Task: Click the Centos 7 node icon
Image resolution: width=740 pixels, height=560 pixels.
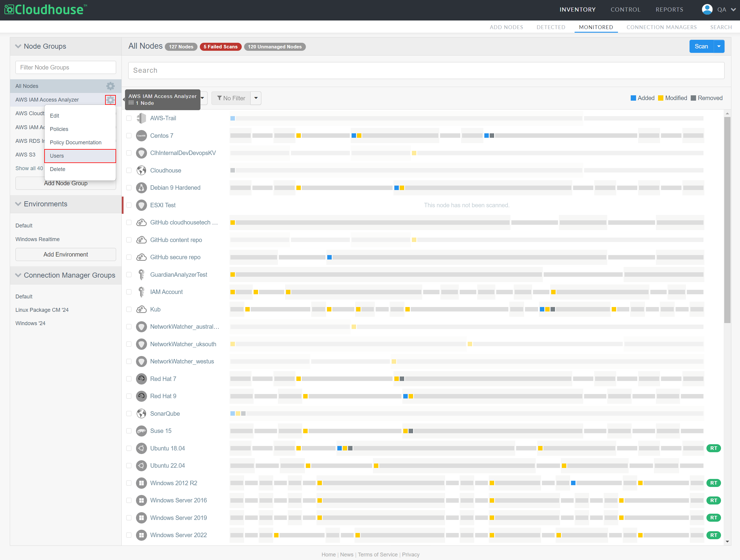Action: 142,135
